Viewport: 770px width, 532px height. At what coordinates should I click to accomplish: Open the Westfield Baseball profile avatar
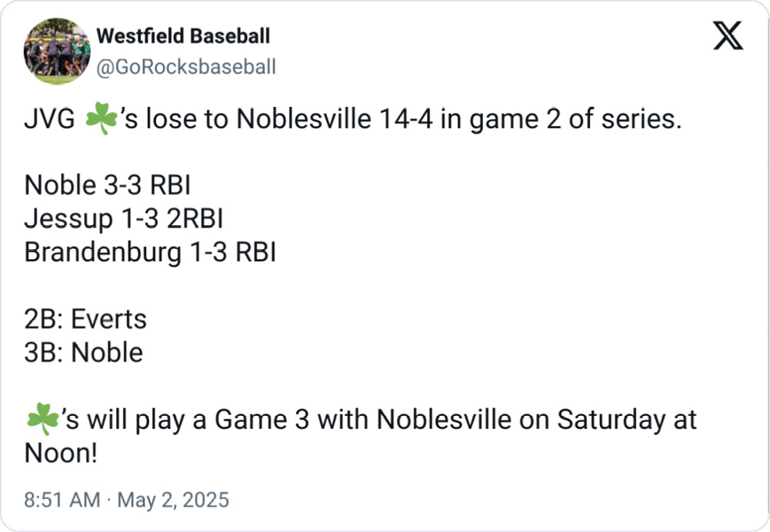[x=57, y=52]
